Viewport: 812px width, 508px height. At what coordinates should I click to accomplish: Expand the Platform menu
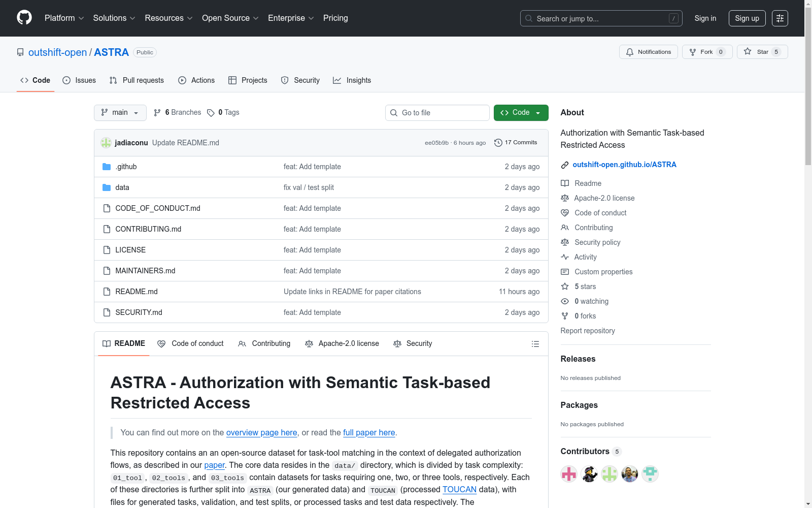click(x=64, y=18)
